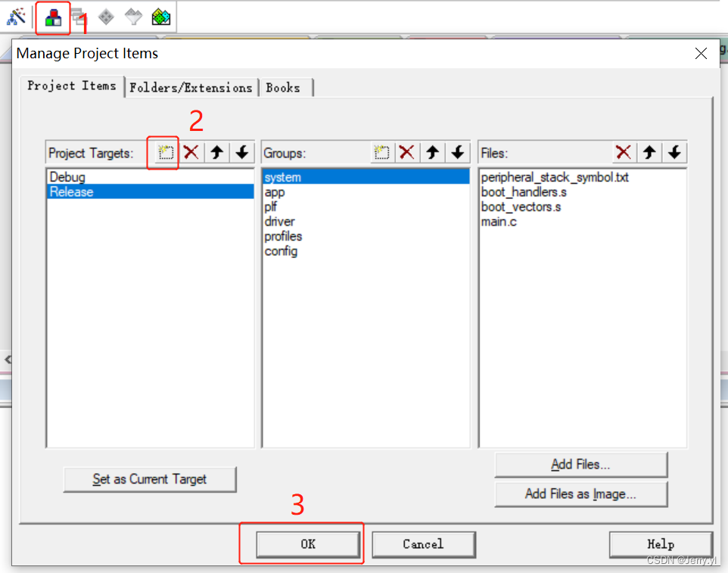The height and width of the screenshot is (573, 728).
Task: Create a new Group
Action: click(381, 152)
